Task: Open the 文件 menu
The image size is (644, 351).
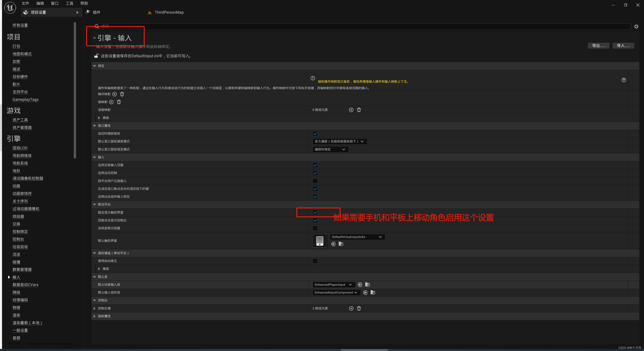Action: tap(25, 3)
